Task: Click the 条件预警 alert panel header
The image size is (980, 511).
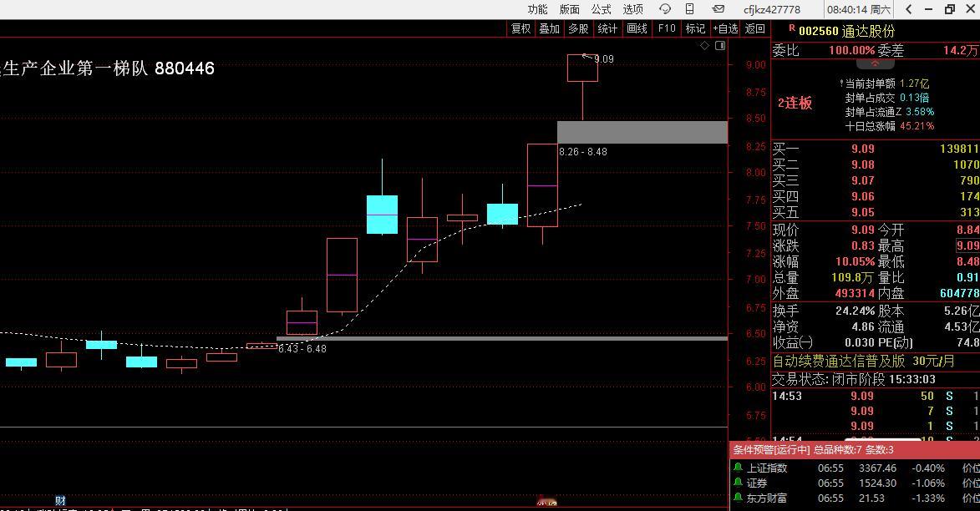Action: [855, 450]
